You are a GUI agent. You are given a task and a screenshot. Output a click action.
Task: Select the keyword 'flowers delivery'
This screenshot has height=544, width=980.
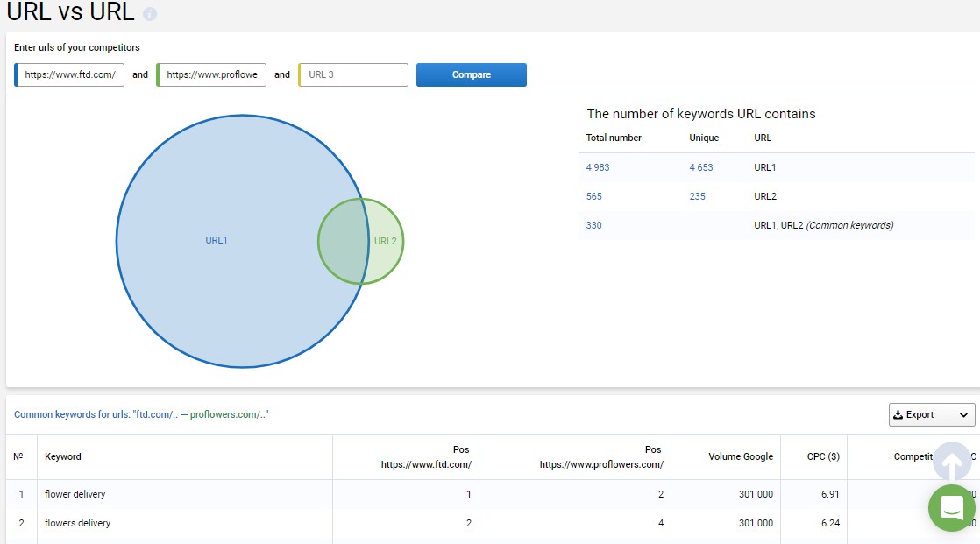77,523
